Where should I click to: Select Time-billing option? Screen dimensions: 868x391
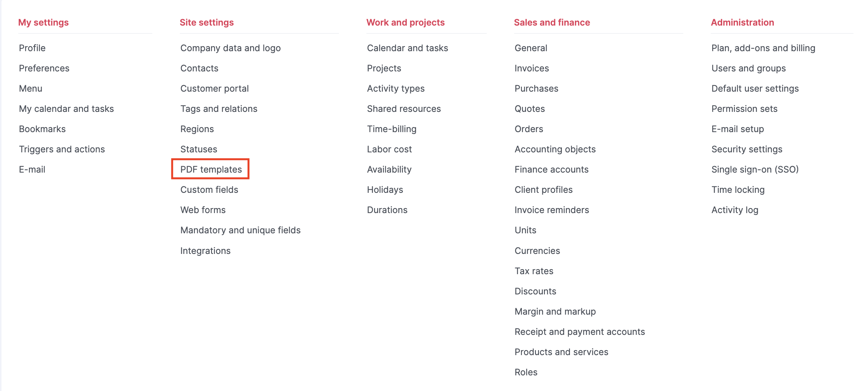(x=391, y=129)
